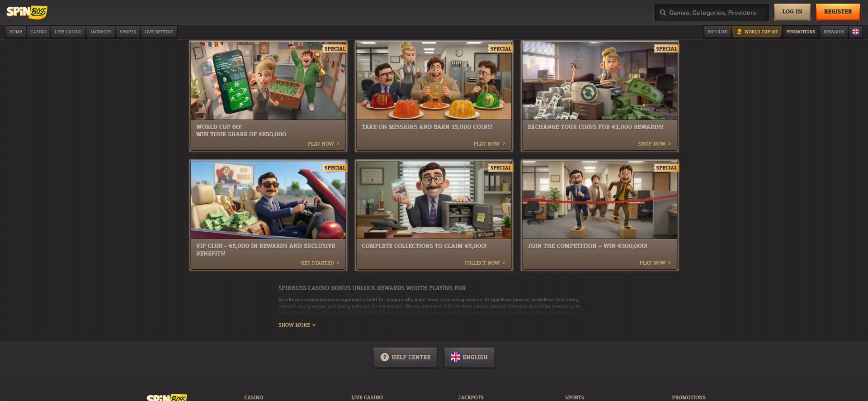Open WORLD CUP GO! tab
The height and width of the screenshot is (401, 868).
(x=757, y=32)
